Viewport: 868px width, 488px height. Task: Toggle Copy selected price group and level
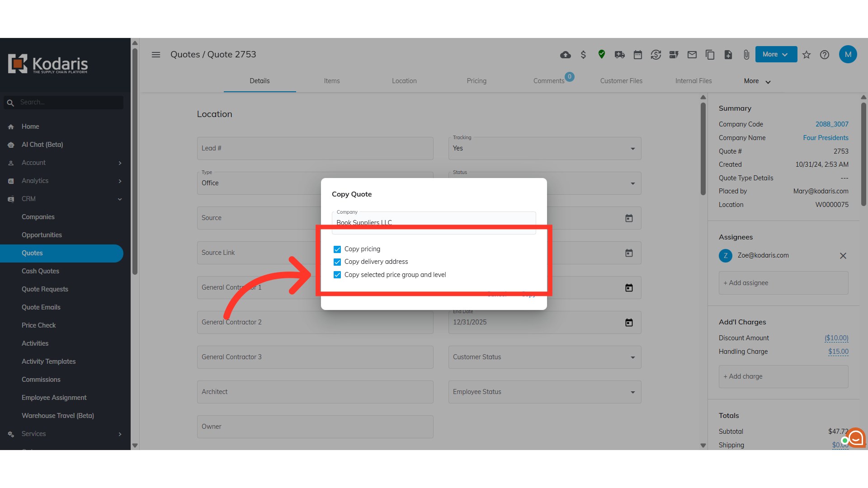coord(337,275)
